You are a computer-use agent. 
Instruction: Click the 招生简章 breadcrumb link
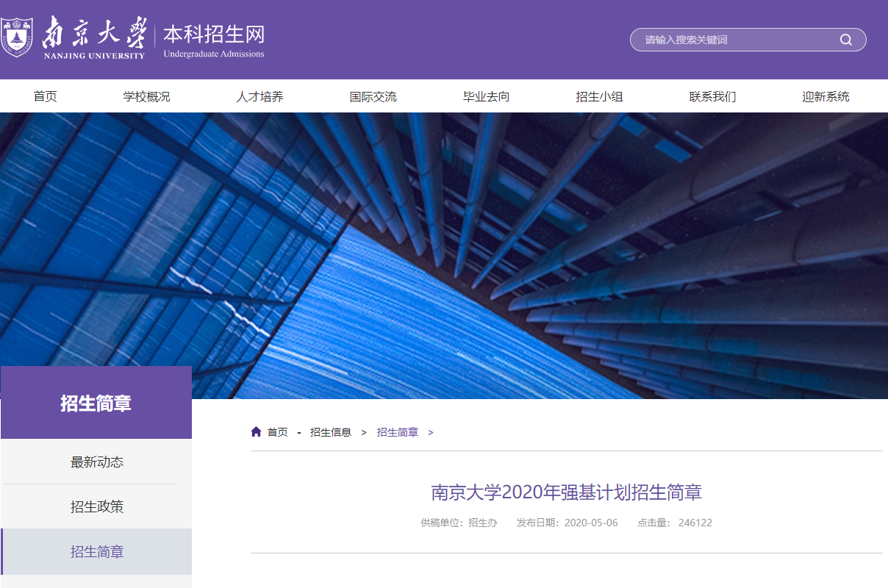(398, 432)
